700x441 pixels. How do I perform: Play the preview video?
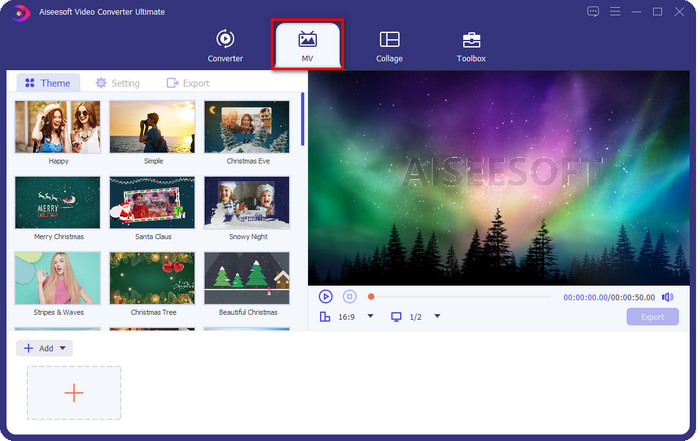coord(325,296)
